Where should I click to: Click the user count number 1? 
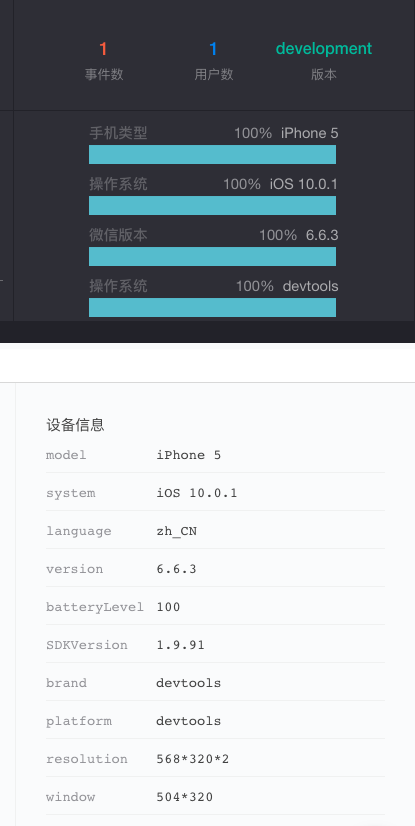tap(213, 49)
